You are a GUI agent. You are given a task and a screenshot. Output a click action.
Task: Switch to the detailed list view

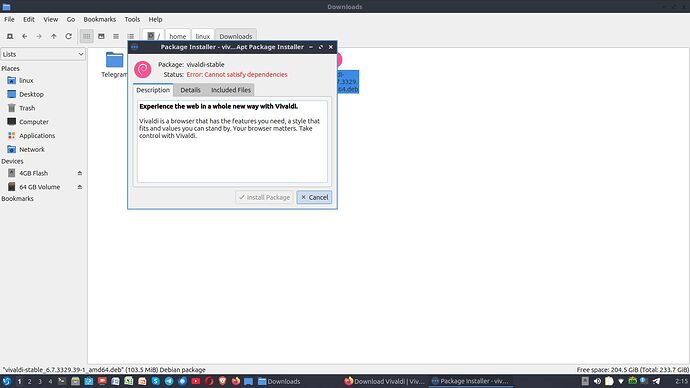click(x=131, y=37)
